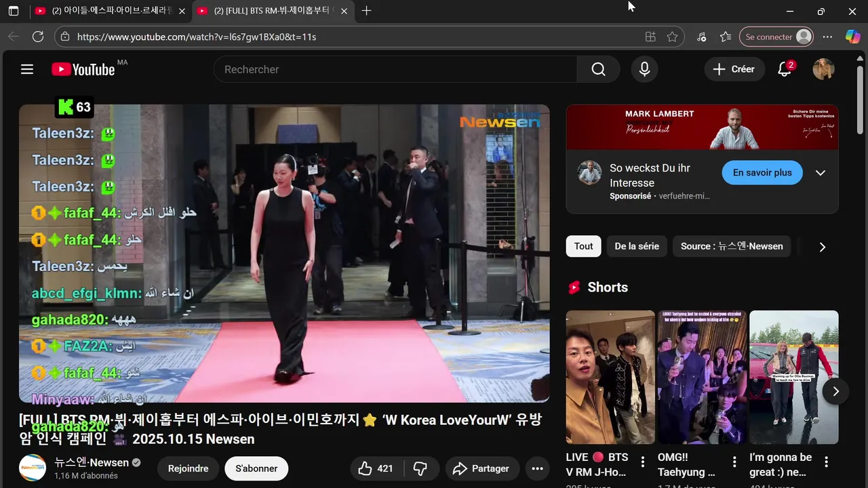Open the Mark Lambert ad banner

click(x=702, y=127)
